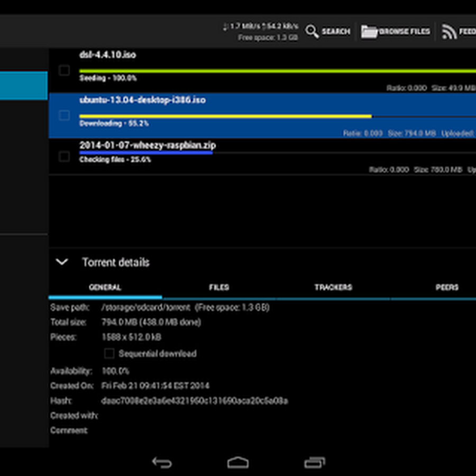Click the Size 780.0 MB text in raspbian row
The width and height of the screenshot is (476, 476).
(x=438, y=169)
